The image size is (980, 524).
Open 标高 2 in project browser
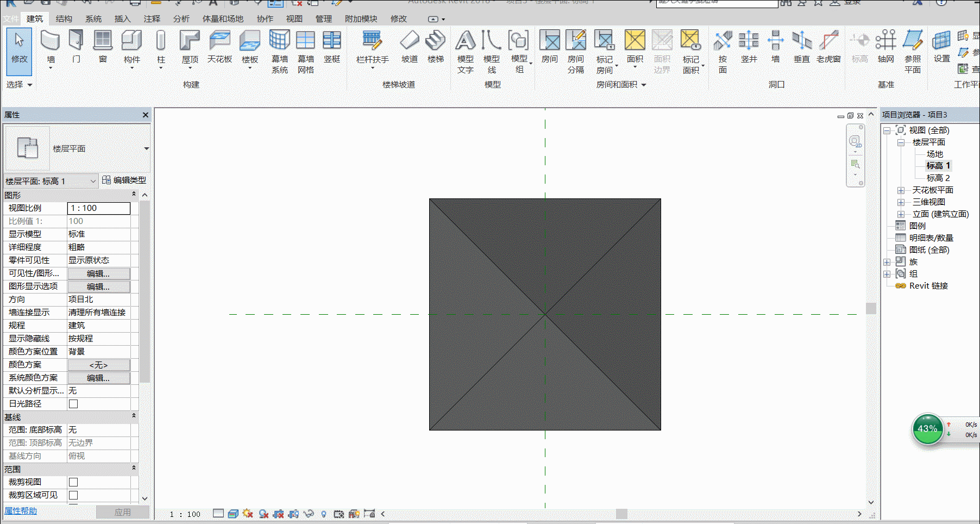pyautogui.click(x=938, y=178)
